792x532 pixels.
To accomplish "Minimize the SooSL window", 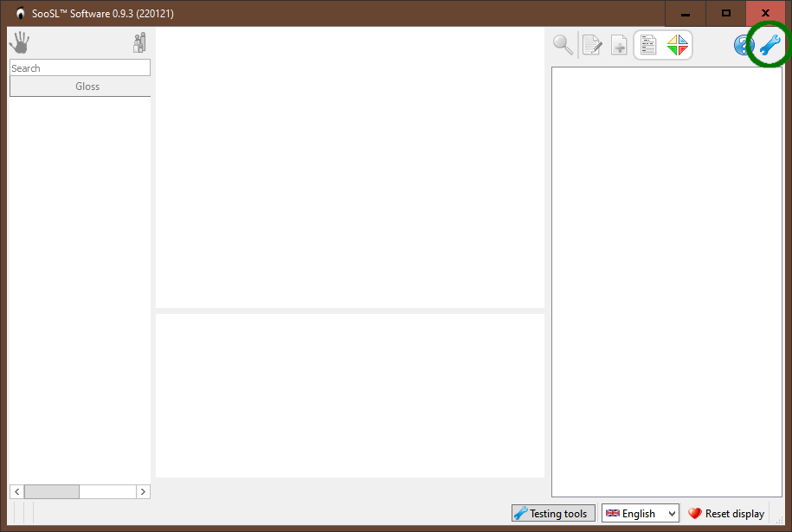I will point(685,14).
